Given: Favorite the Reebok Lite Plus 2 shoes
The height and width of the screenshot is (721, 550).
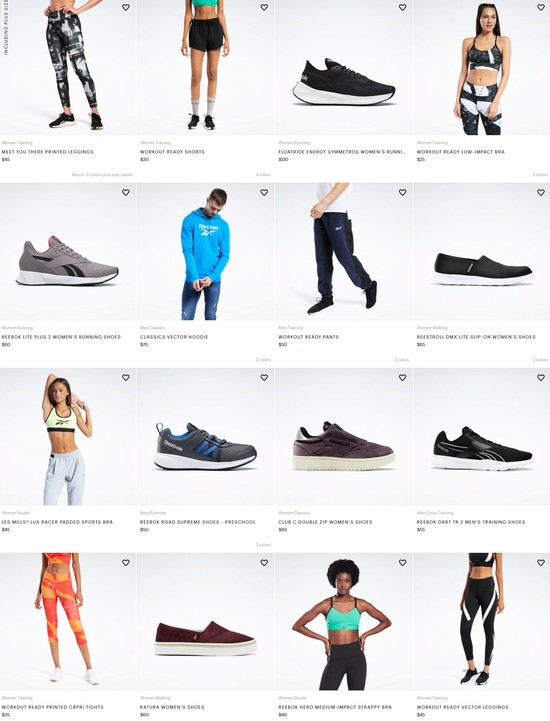Looking at the screenshot, I should [126, 192].
